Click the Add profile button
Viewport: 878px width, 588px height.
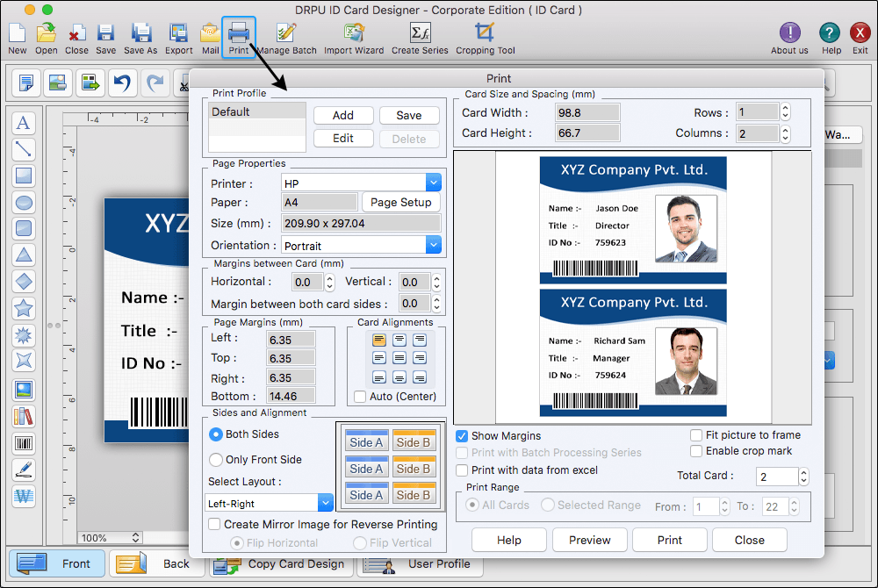pyautogui.click(x=343, y=115)
